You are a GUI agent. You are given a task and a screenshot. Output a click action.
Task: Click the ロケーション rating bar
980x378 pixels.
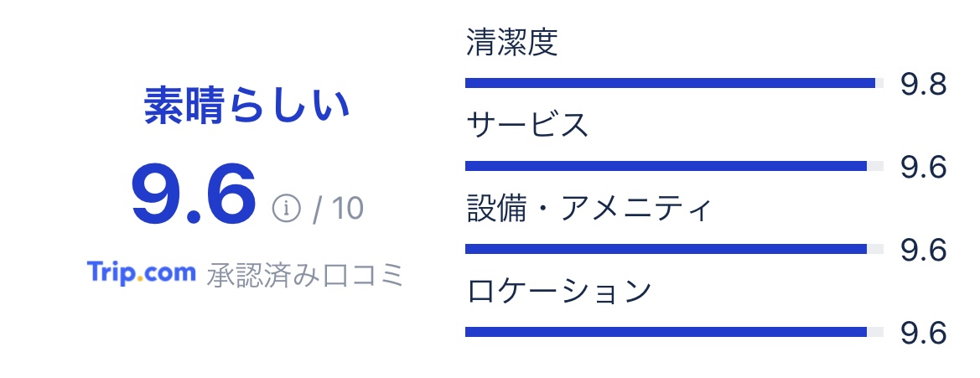click(x=674, y=332)
